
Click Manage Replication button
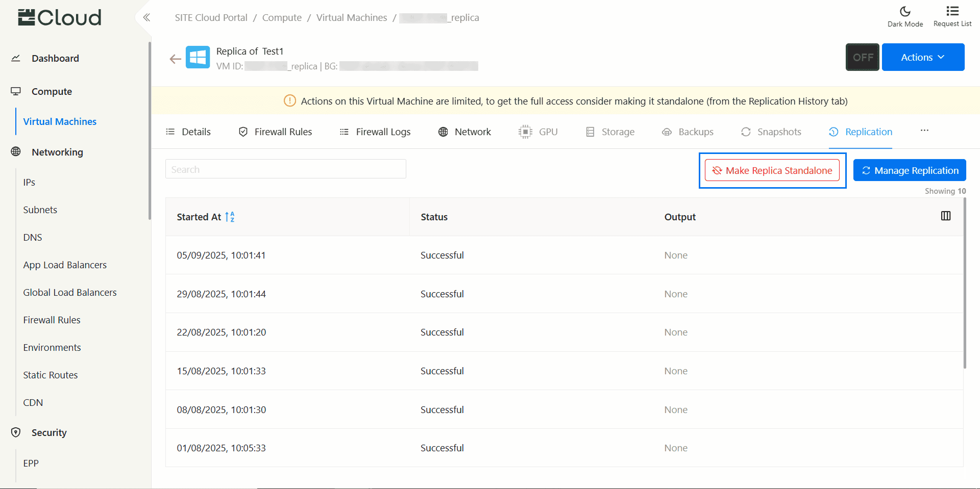[909, 171]
